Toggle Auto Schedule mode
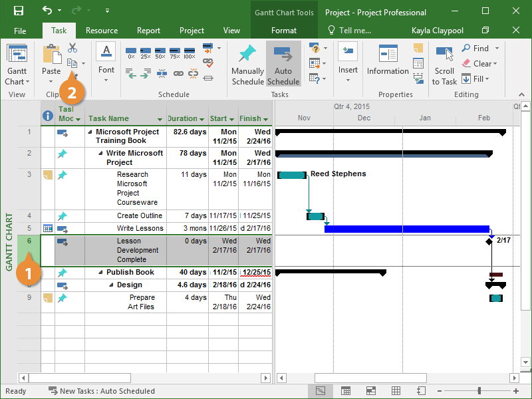The width and height of the screenshot is (532, 399). pyautogui.click(x=283, y=65)
